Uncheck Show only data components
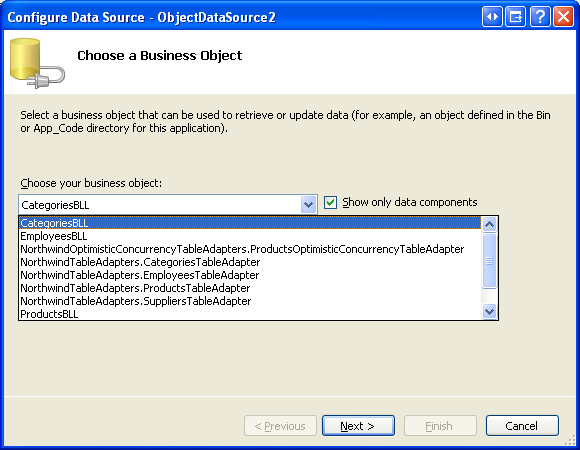580x450 pixels. pyautogui.click(x=330, y=203)
